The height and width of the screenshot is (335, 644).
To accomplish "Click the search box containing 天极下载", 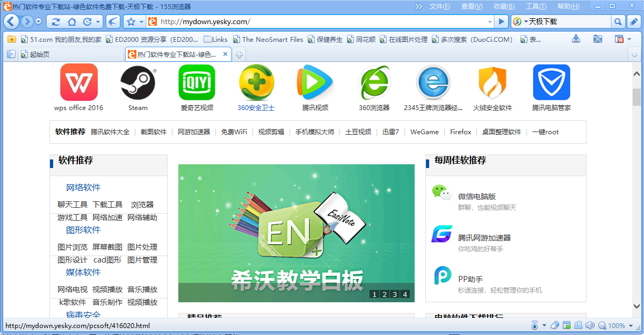I will tap(569, 22).
